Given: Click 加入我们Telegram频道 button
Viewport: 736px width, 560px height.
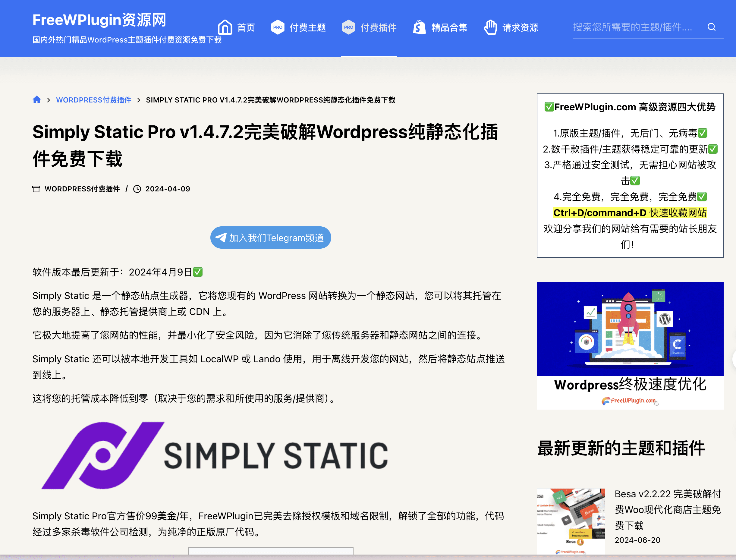Looking at the screenshot, I should [x=271, y=238].
